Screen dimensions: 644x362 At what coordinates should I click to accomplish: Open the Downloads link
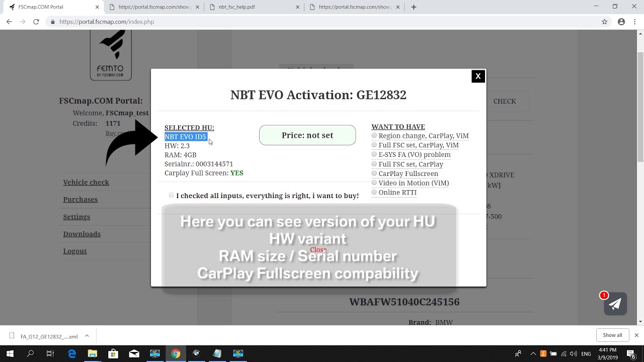pyautogui.click(x=82, y=234)
